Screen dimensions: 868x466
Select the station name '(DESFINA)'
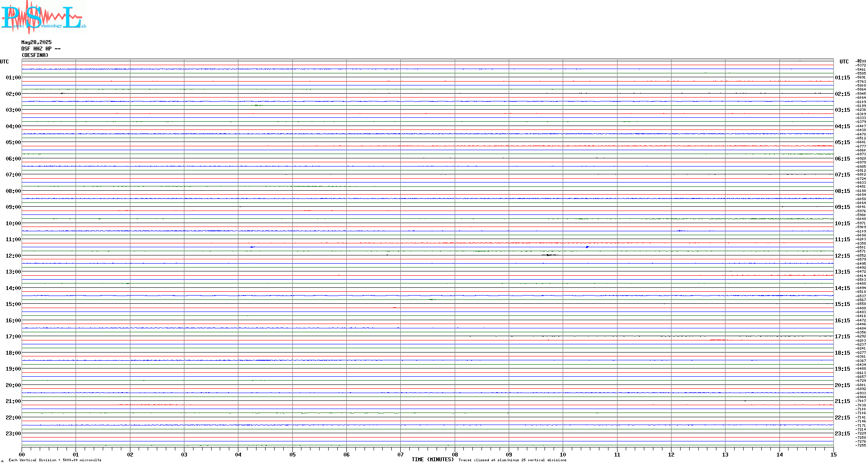pyautogui.click(x=35, y=55)
